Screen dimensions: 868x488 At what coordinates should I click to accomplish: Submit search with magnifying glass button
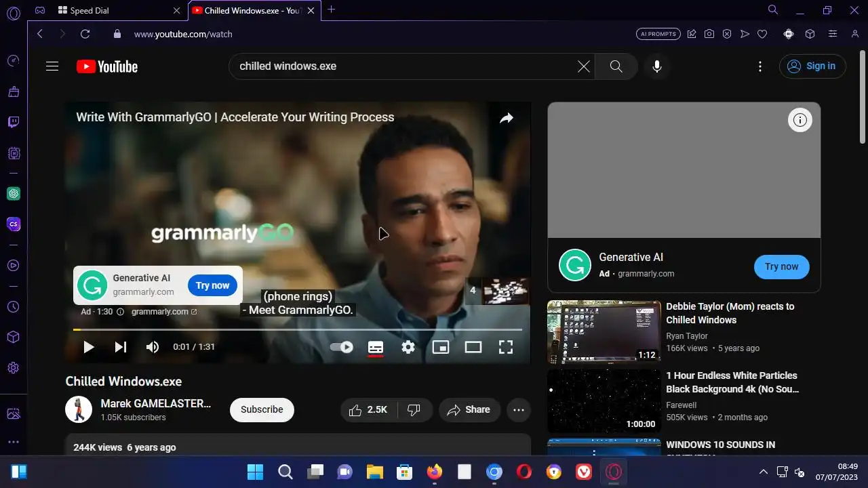pyautogui.click(x=616, y=66)
